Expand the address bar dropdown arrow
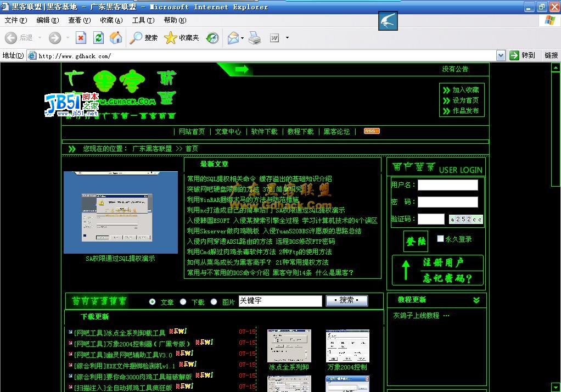Screen dimensions: 561x392 (x=501, y=55)
